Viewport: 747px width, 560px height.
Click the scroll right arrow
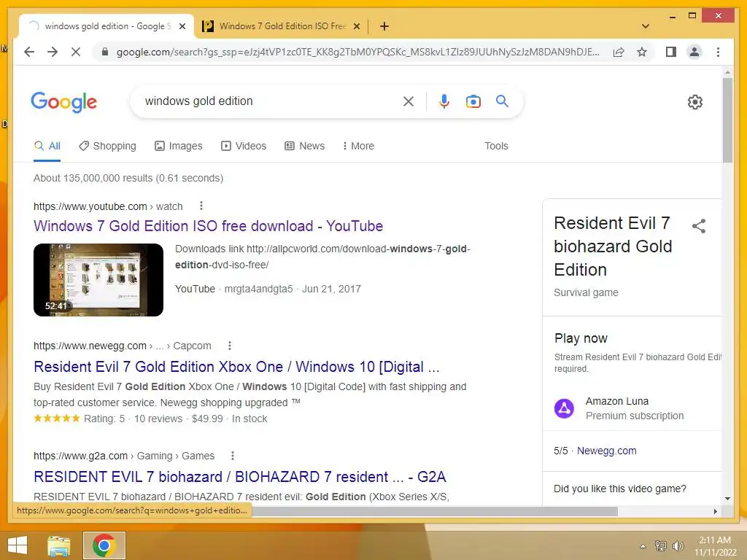tap(715, 511)
